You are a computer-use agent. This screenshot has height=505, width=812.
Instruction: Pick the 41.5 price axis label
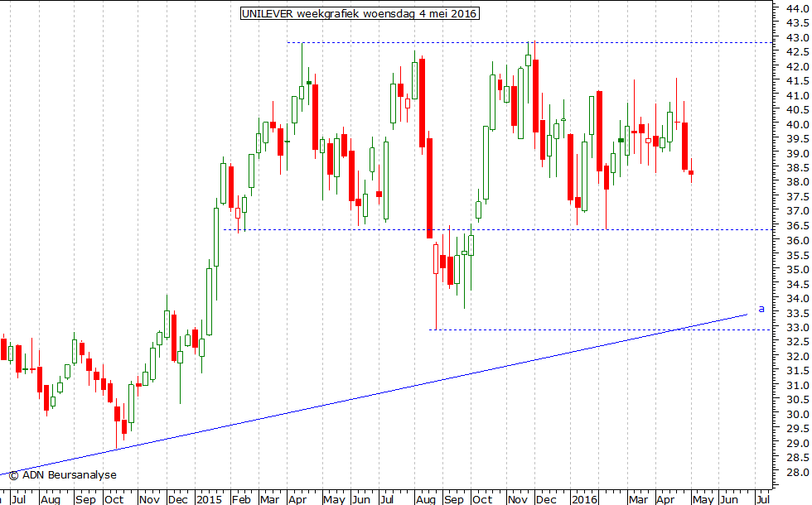797,81
